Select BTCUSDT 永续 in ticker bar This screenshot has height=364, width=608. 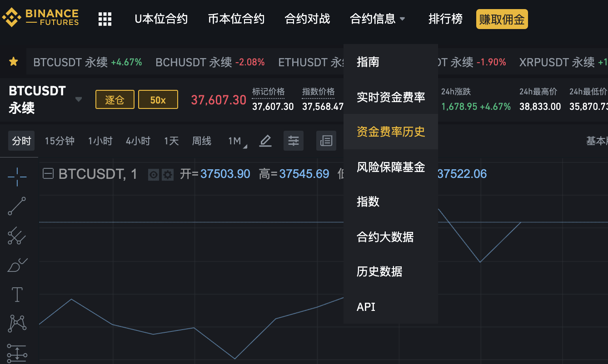[88, 62]
